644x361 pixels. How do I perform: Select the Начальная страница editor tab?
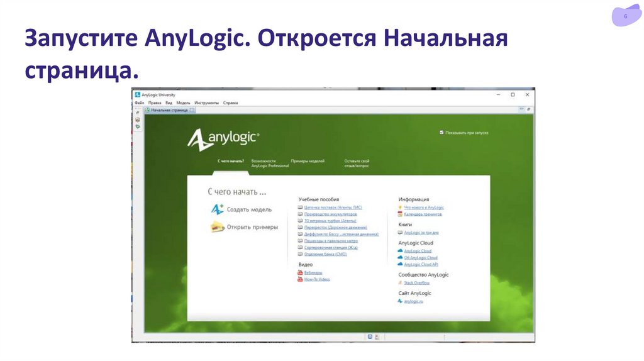(x=169, y=110)
